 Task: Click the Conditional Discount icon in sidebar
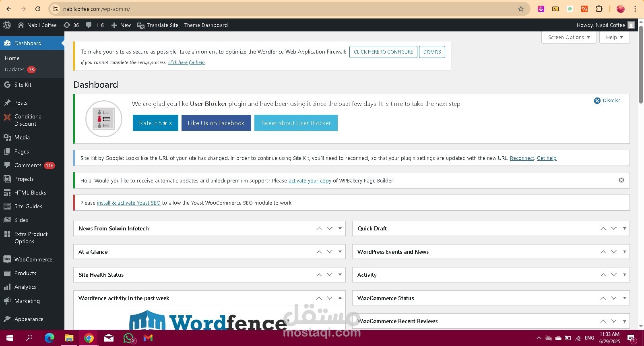pyautogui.click(x=7, y=117)
